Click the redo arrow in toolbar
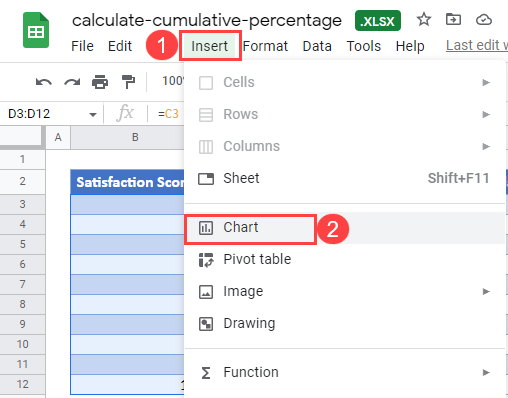Screen dimensions: 508x398 [72, 81]
